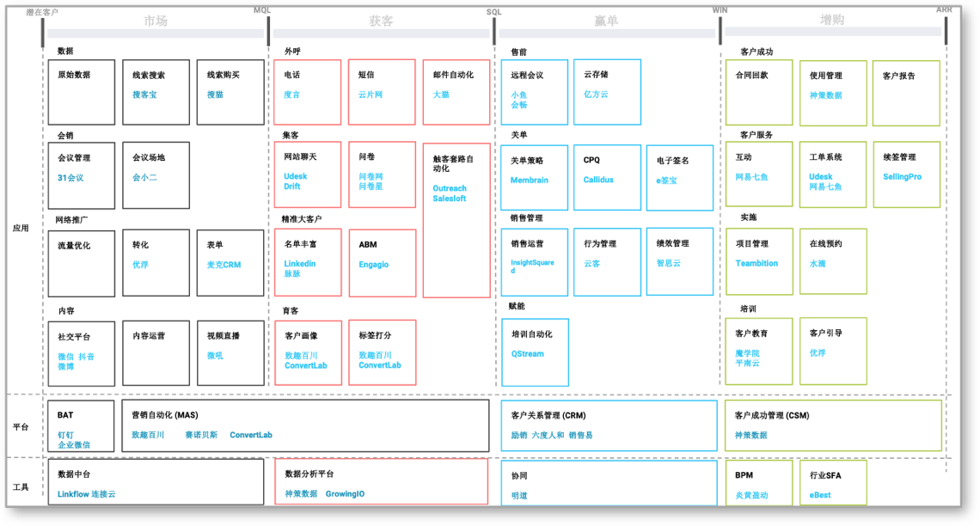The height and width of the screenshot is (526, 980).
Task: Select the MQL milestone label
Action: 262,10
